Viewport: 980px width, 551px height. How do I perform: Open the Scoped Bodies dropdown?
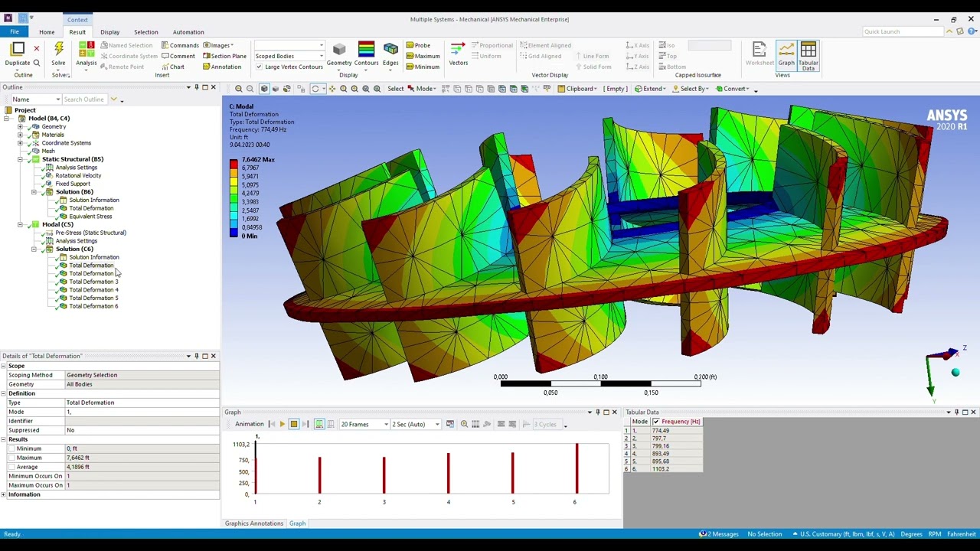(x=289, y=56)
